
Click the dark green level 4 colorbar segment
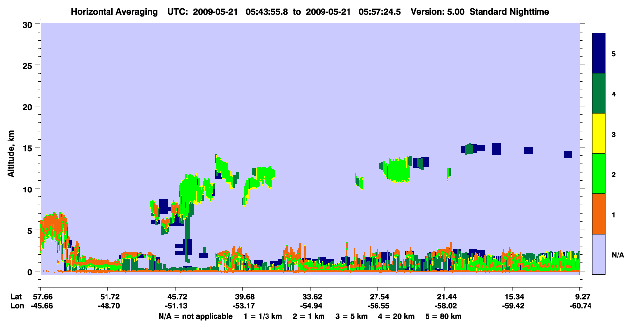pos(599,94)
